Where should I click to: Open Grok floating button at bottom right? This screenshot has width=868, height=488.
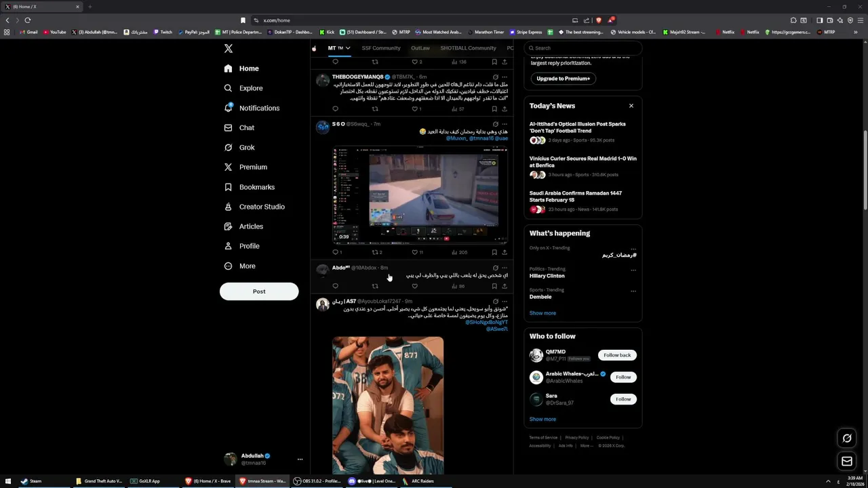click(x=847, y=439)
